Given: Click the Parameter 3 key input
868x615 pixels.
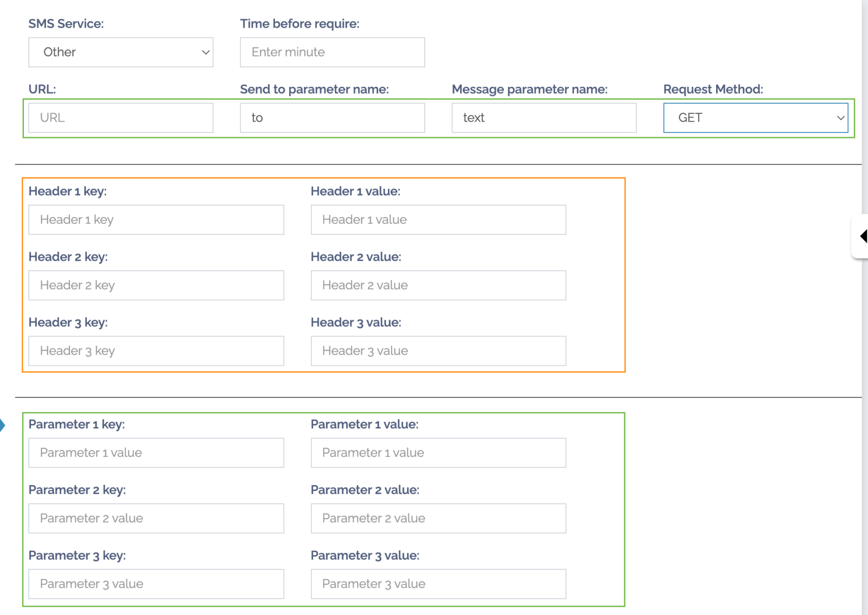Looking at the screenshot, I should [156, 584].
